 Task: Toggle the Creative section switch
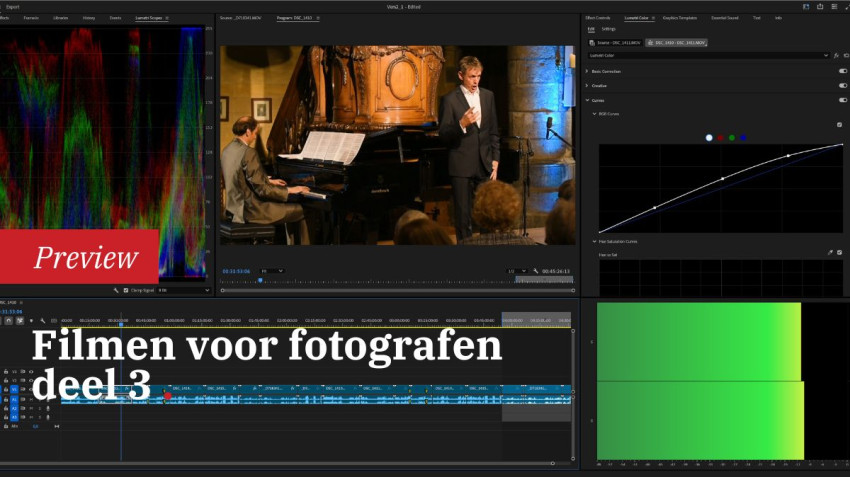tap(842, 86)
